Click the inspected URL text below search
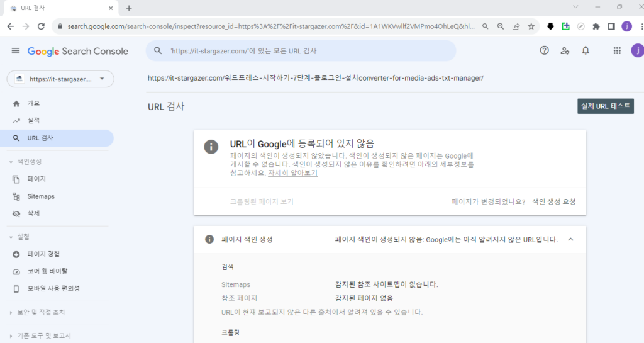 (316, 78)
